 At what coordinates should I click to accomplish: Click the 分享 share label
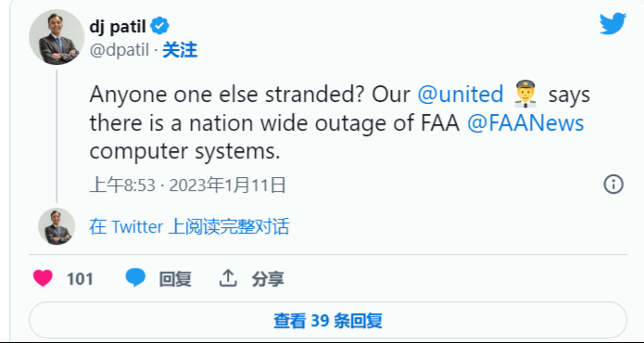point(268,279)
